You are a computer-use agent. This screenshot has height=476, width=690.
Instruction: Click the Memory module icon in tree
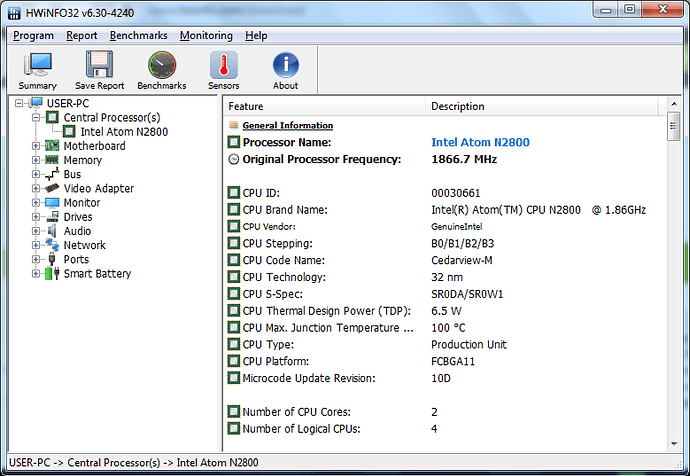[52, 160]
